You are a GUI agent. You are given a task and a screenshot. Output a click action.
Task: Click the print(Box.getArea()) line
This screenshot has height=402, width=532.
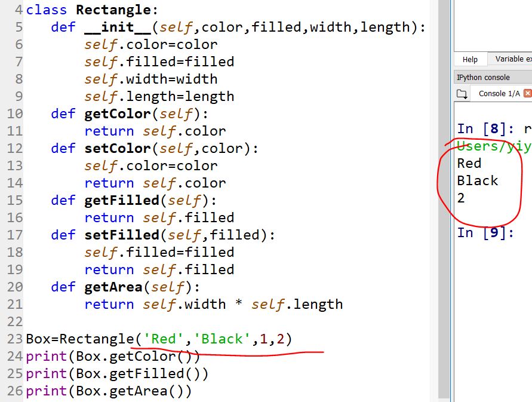click(109, 391)
